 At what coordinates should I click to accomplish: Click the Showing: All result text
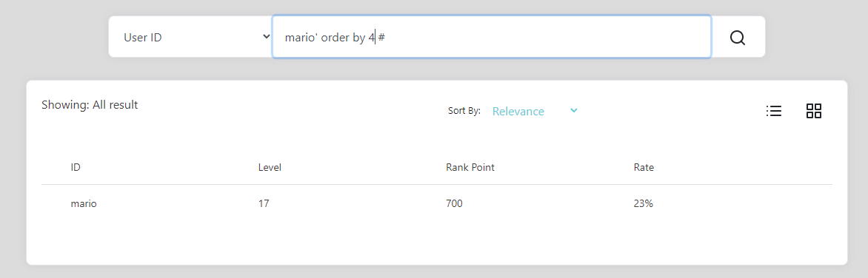(90, 104)
